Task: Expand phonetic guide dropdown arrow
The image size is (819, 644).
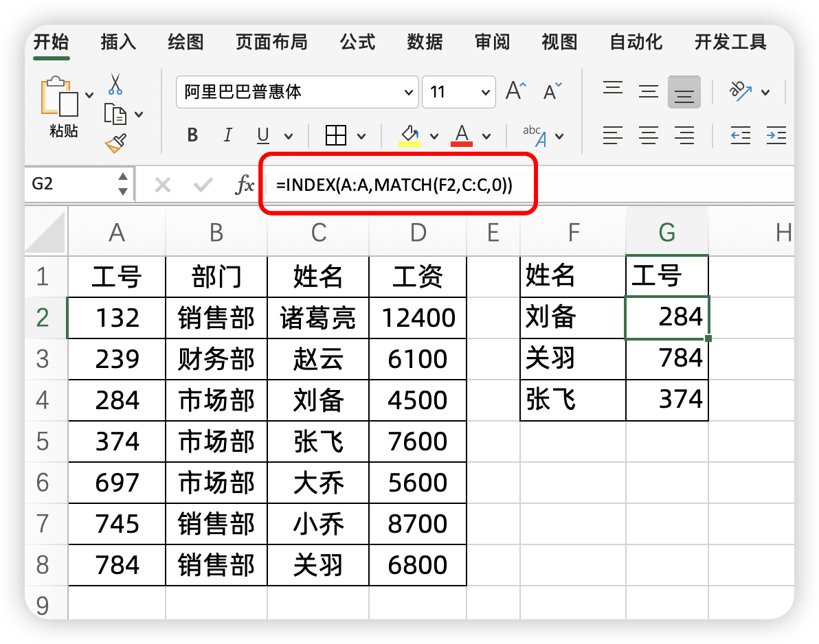Action: tap(559, 137)
